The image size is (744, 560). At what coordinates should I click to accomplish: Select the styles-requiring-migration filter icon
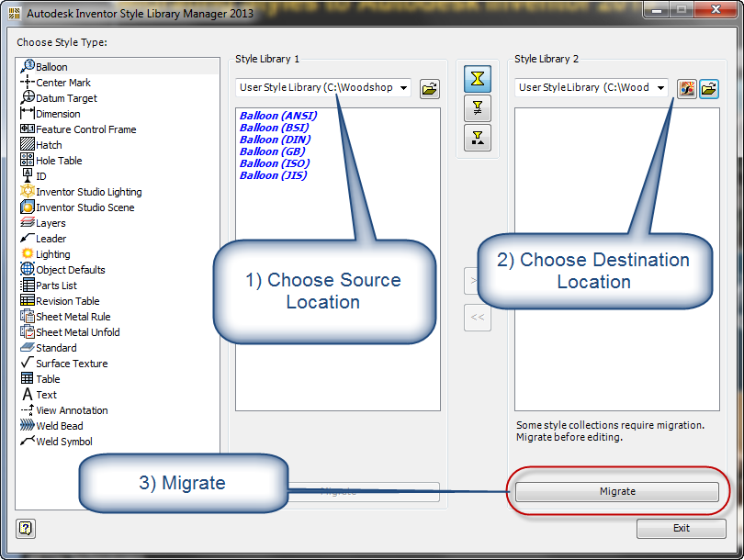click(x=478, y=139)
